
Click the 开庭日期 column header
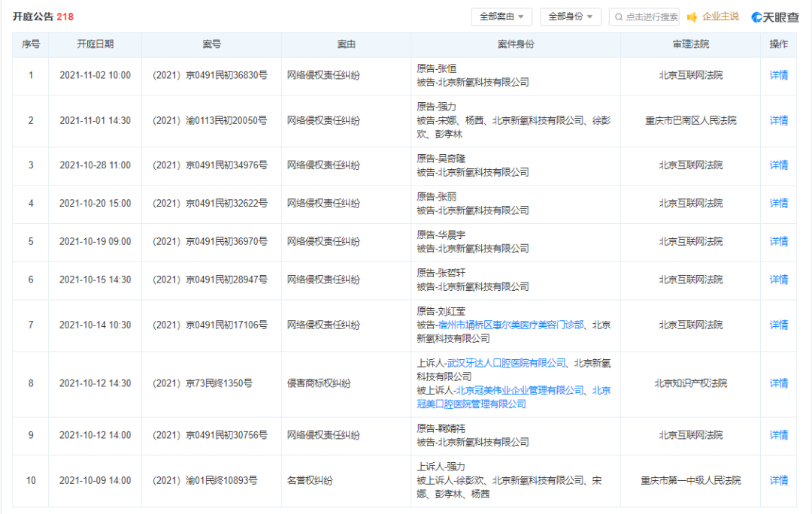95,44
